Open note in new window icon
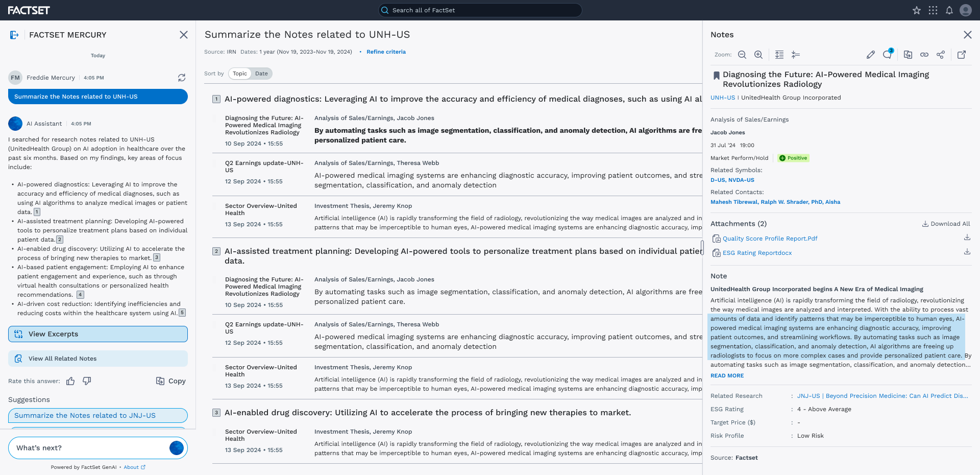 [962, 55]
